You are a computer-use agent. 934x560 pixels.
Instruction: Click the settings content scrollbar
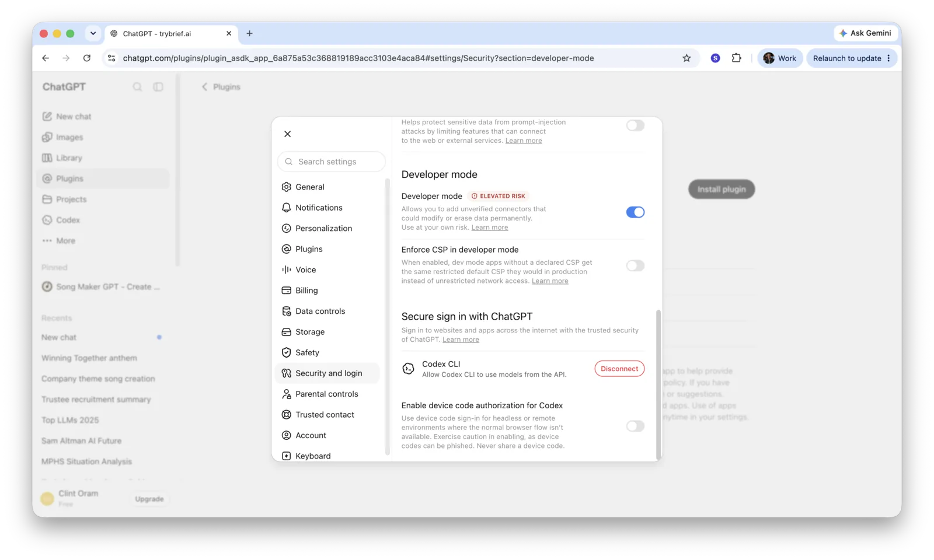[658, 385]
